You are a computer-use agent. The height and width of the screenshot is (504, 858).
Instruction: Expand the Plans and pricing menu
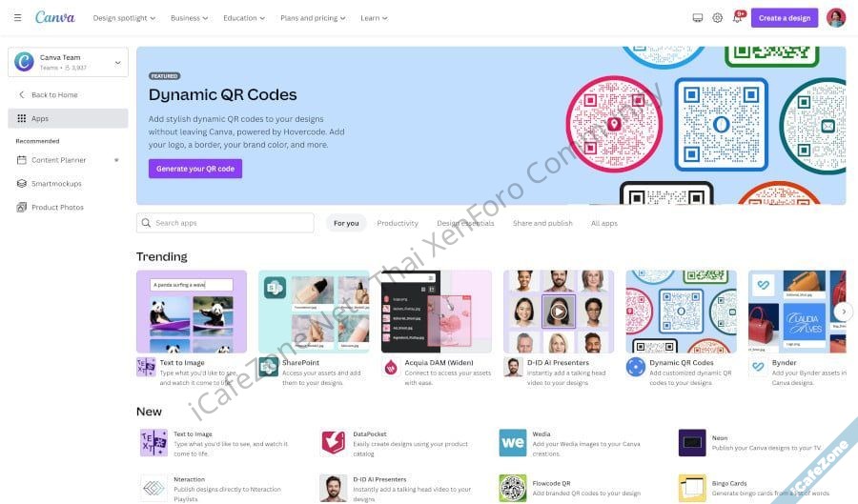(x=313, y=18)
